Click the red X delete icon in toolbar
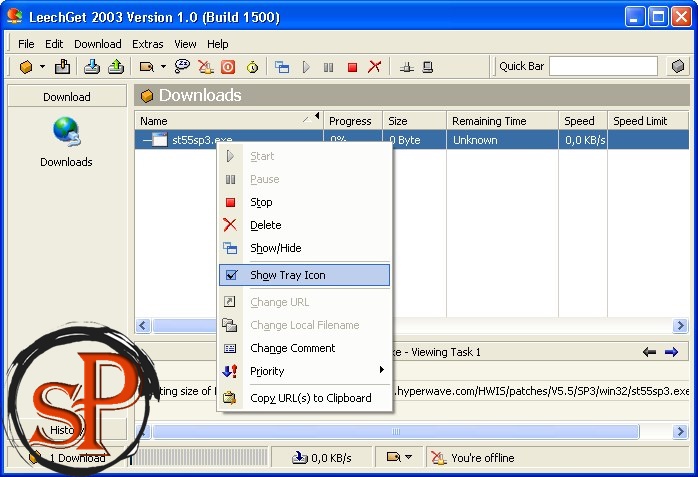 [375, 67]
